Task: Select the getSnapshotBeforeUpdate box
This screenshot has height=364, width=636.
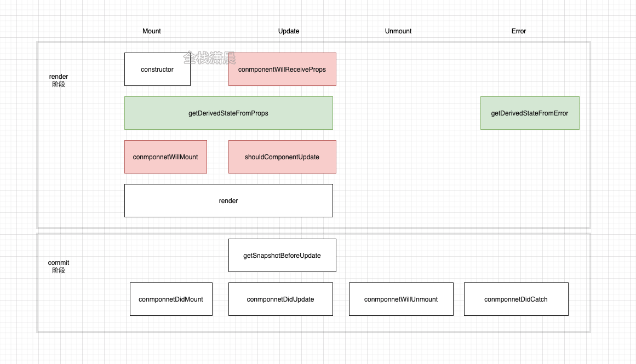Action: coord(282,256)
